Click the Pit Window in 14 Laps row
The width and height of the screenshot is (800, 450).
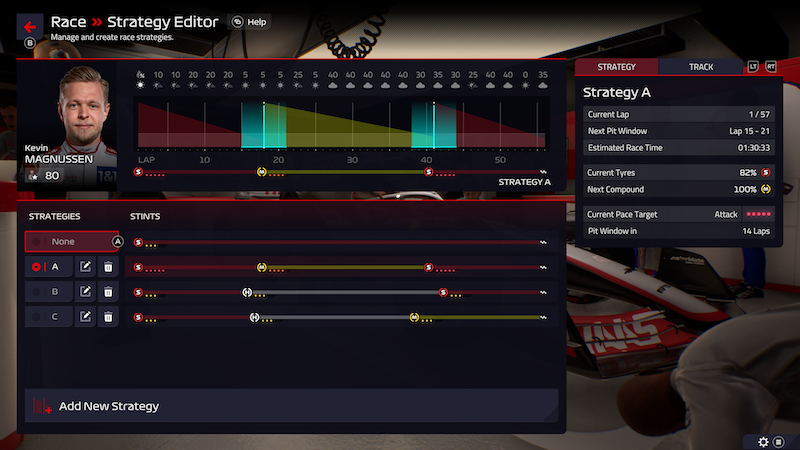coord(679,231)
